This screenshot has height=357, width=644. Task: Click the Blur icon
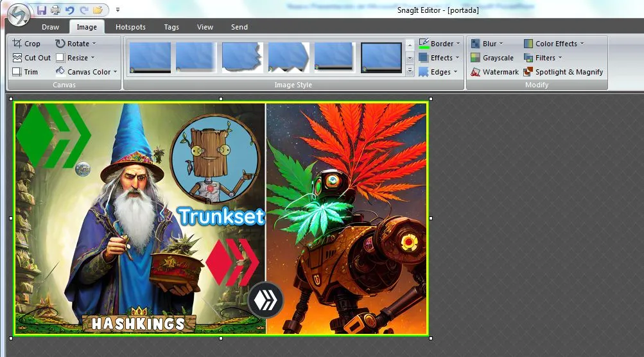[x=475, y=44]
